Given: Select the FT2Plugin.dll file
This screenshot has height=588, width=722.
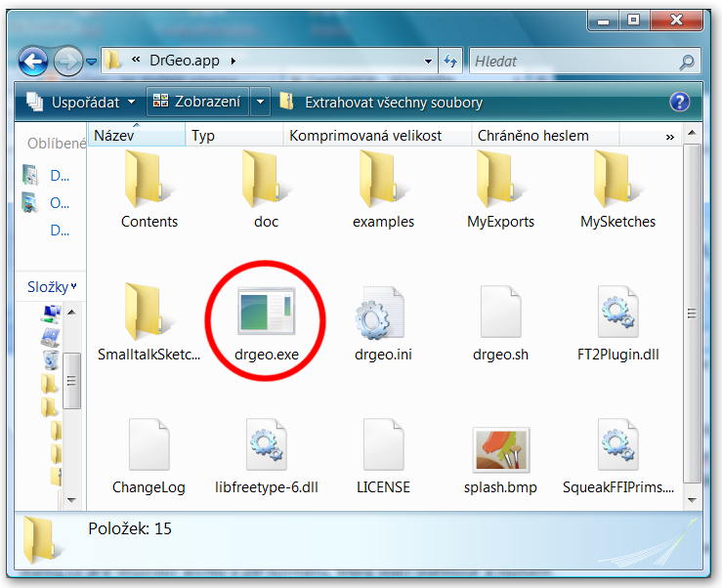Looking at the screenshot, I should coord(617,322).
